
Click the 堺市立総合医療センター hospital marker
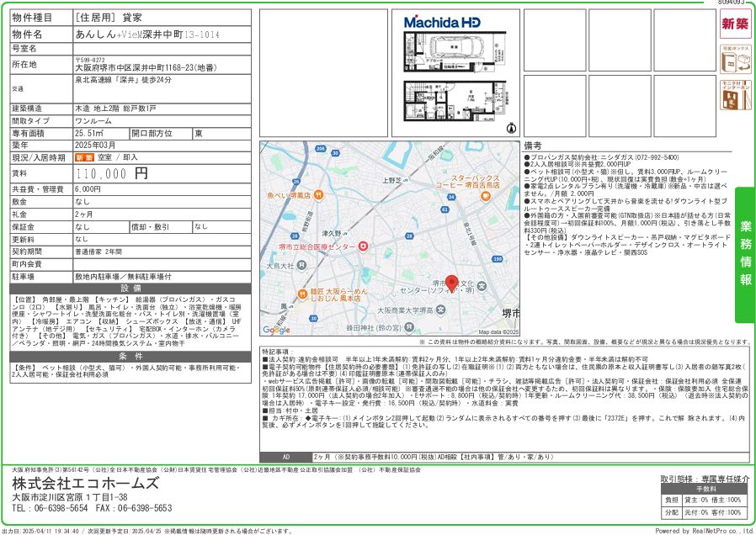363,246
